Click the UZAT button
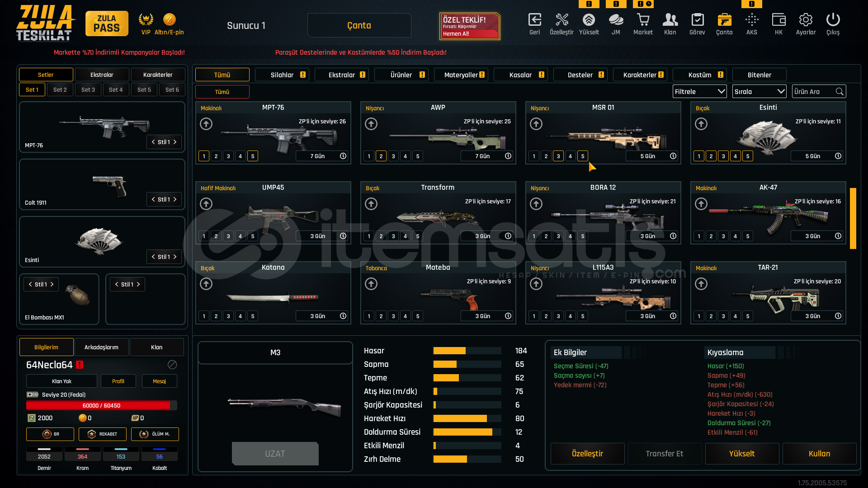868x488 pixels. coord(275,454)
